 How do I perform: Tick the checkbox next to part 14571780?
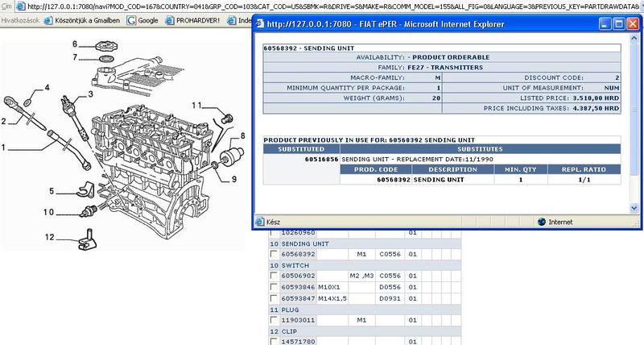(274, 341)
